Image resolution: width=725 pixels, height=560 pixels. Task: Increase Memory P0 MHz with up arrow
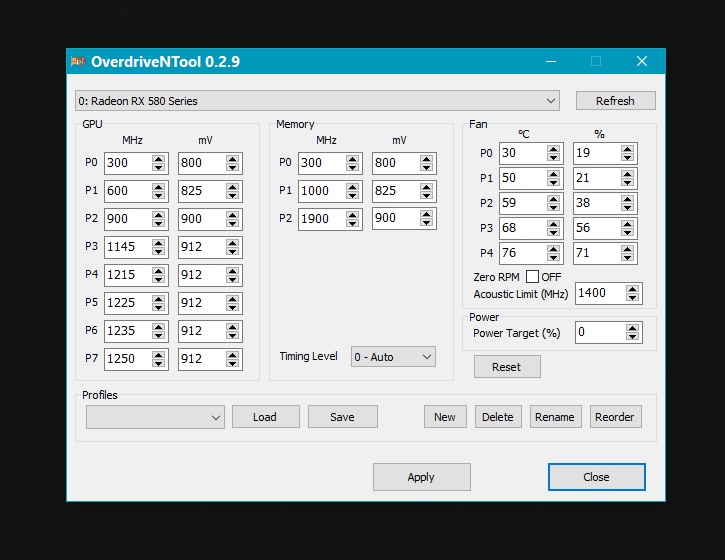coord(352,159)
